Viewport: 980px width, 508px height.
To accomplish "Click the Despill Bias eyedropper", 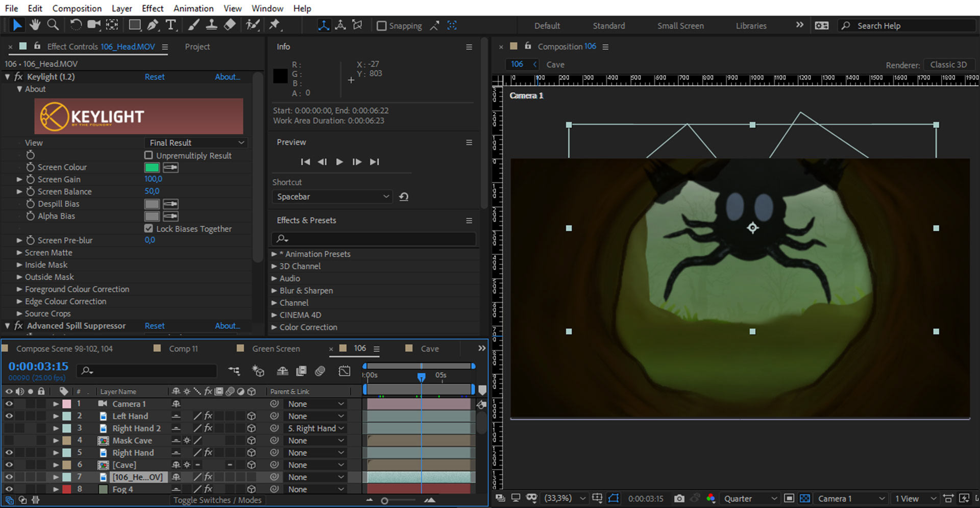I will click(170, 204).
